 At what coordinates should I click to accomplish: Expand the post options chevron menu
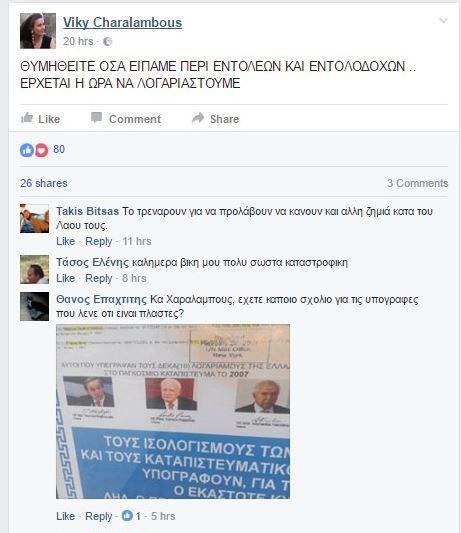tap(443, 20)
